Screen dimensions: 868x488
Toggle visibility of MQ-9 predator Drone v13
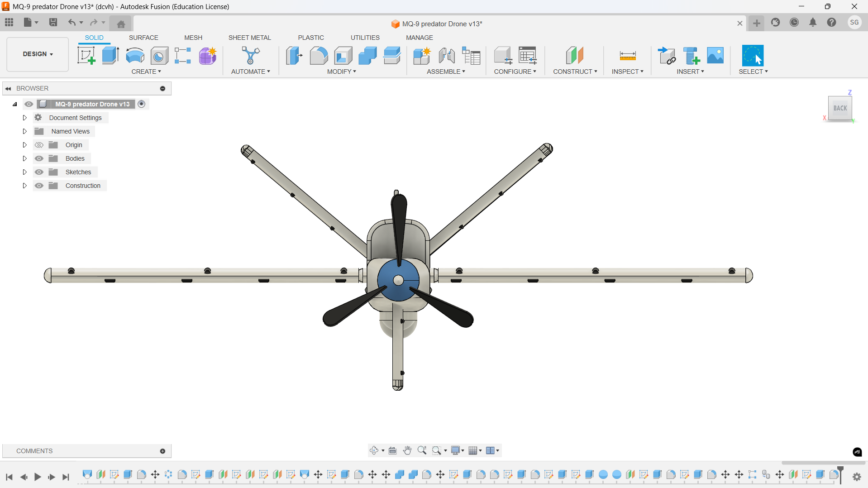[x=29, y=104]
